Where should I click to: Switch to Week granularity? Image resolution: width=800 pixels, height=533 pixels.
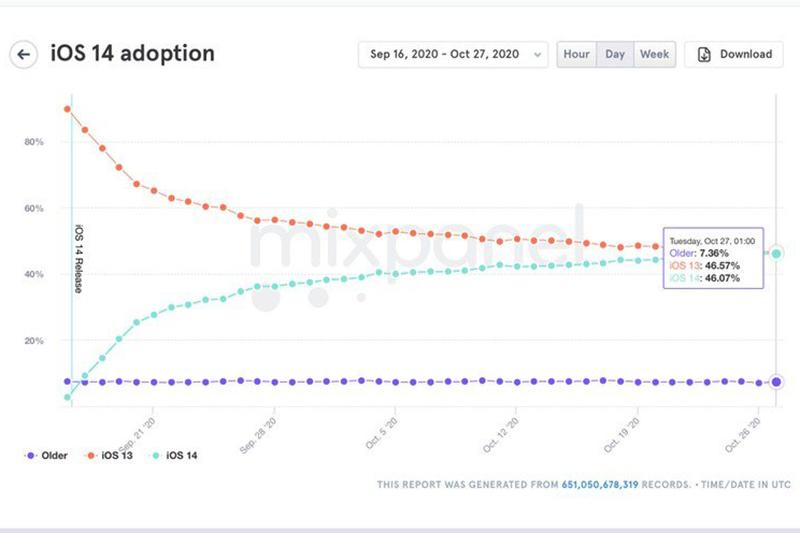point(655,54)
